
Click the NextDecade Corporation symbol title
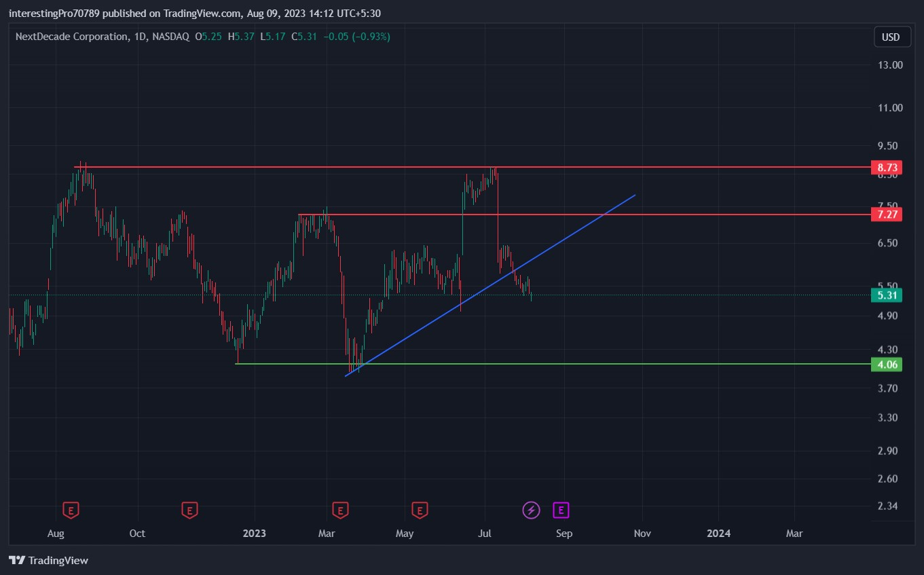[71, 37]
